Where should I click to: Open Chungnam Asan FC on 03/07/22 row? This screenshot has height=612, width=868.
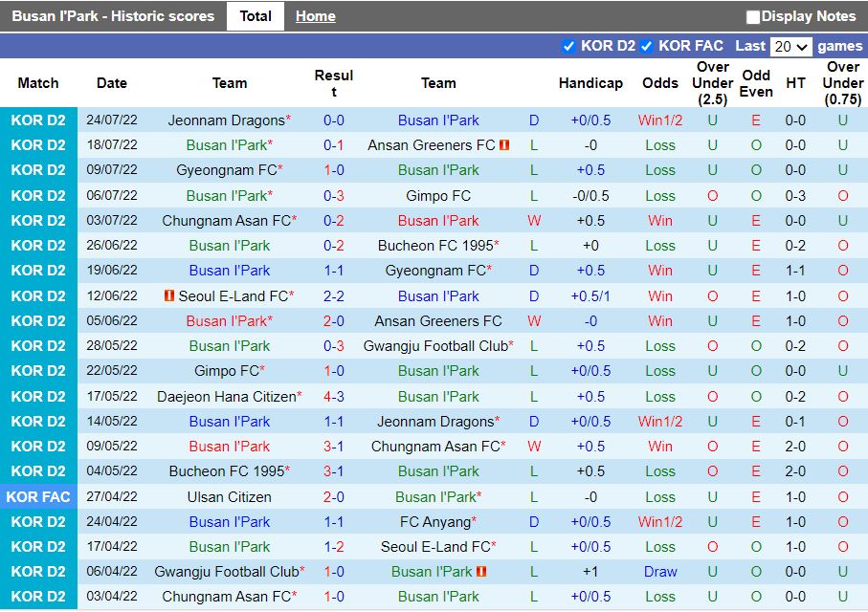click(227, 221)
